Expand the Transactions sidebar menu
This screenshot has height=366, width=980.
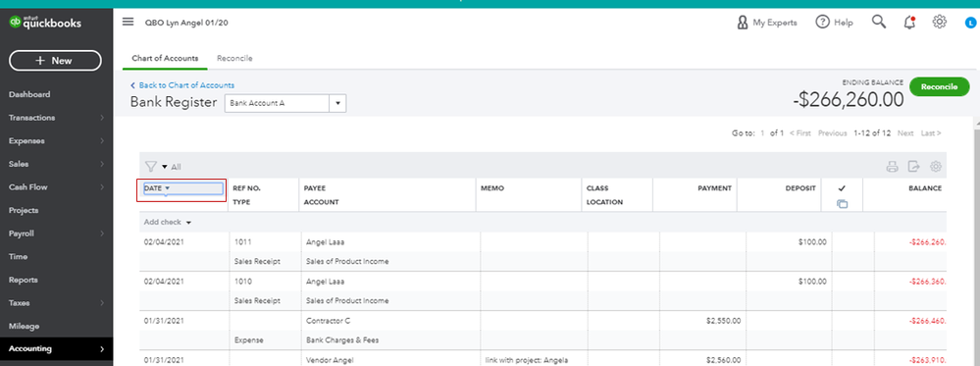click(56, 118)
